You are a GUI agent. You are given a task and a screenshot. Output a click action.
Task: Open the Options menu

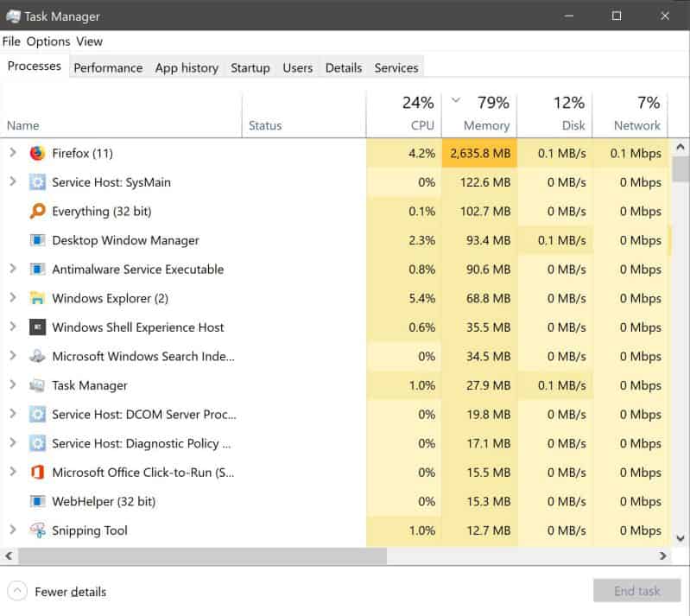[x=48, y=41]
